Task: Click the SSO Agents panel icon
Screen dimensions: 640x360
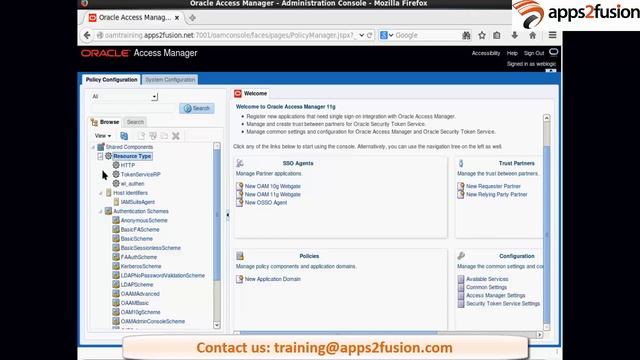Action: [240, 163]
